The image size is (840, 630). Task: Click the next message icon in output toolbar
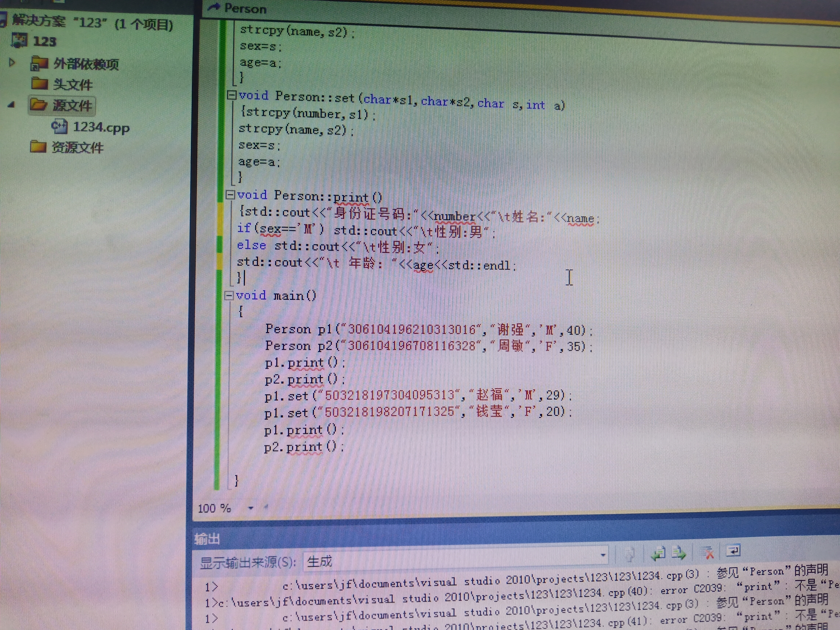(x=679, y=553)
